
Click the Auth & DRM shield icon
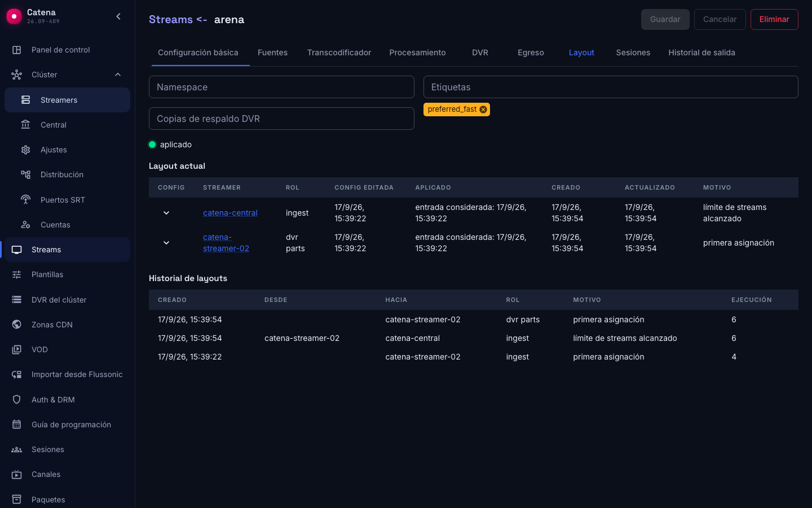point(17,400)
